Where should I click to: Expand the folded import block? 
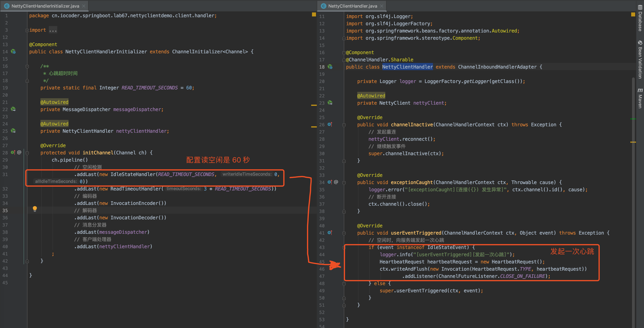(x=27, y=30)
